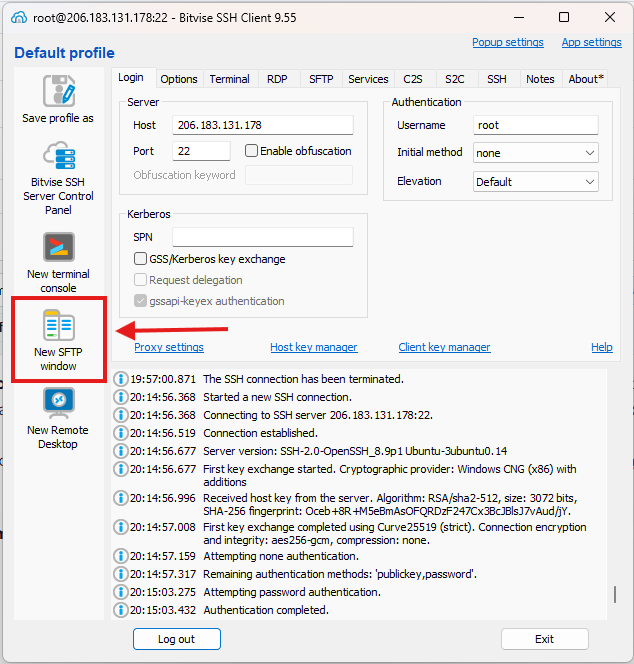Click info icon beside 'Remaining authentication methods'
Screen dimensions: 634x664
pos(121,574)
